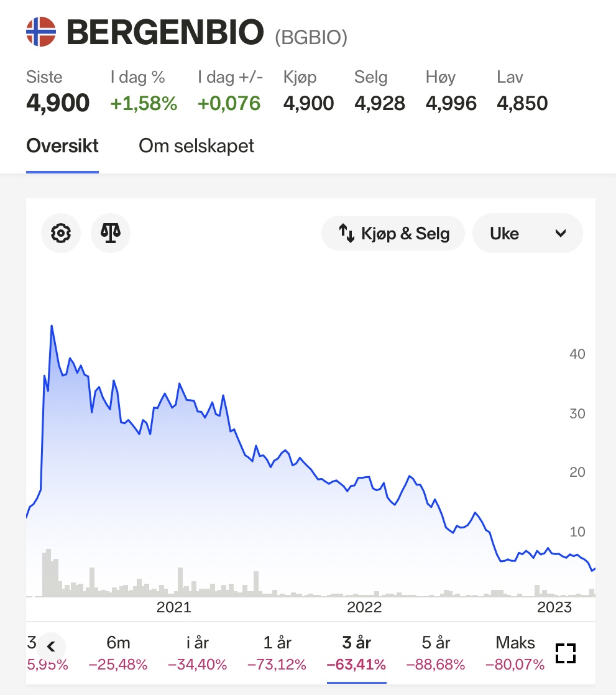Click the up-down arrows in Kjøp & Selg
Viewport: 616px width, 695px height.
[x=347, y=233]
